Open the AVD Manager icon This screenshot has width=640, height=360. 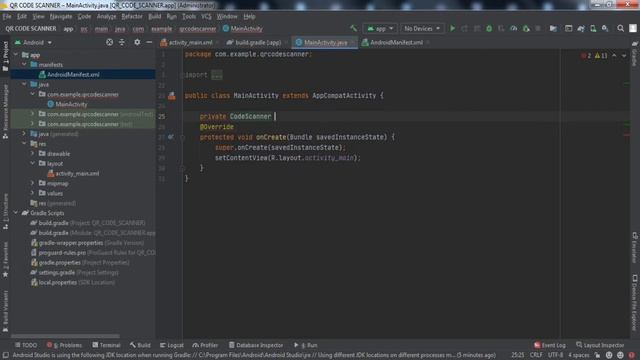pos(593,29)
